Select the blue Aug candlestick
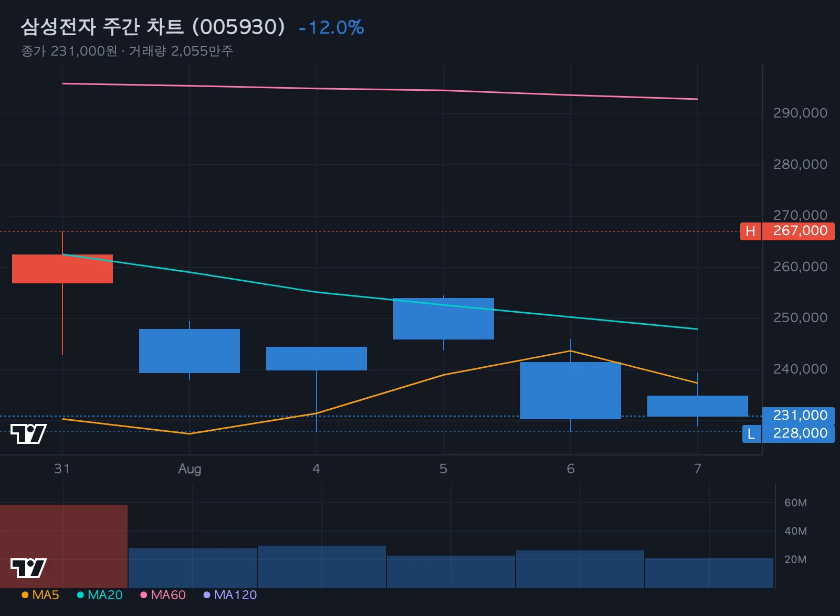Viewport: 840px width, 616px height. pos(190,351)
